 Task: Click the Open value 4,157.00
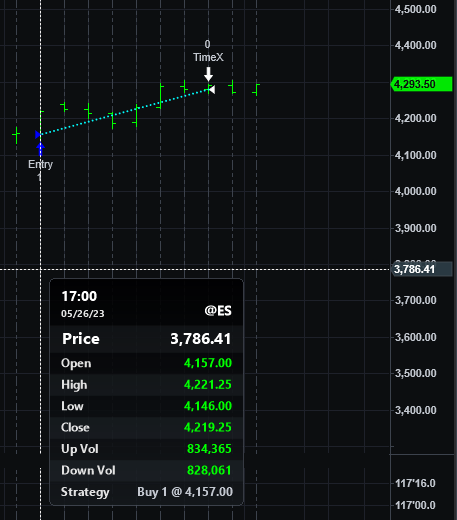(208, 363)
